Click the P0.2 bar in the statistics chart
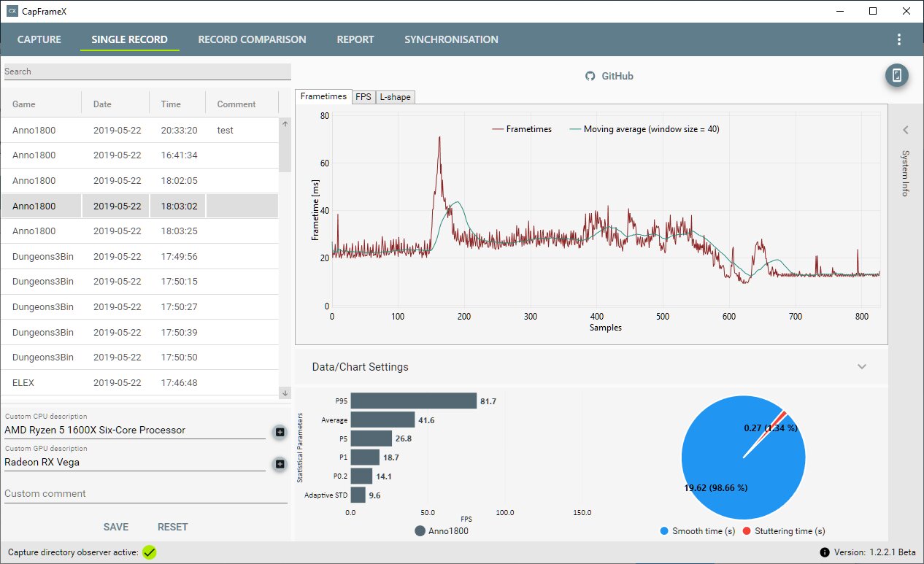Image resolution: width=924 pixels, height=564 pixels. [x=362, y=476]
